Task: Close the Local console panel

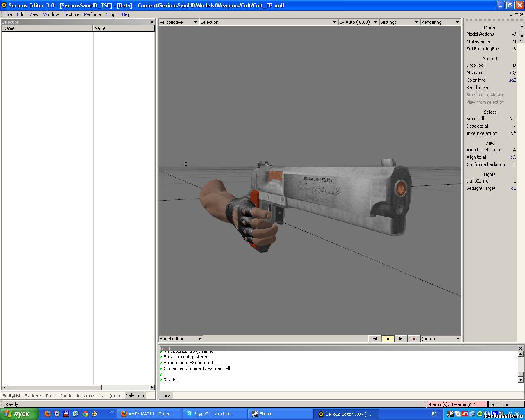Action: [520, 349]
